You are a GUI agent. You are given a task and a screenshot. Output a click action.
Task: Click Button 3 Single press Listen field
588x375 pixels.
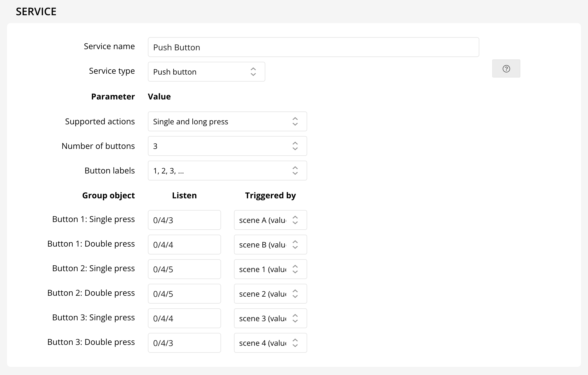click(x=184, y=318)
